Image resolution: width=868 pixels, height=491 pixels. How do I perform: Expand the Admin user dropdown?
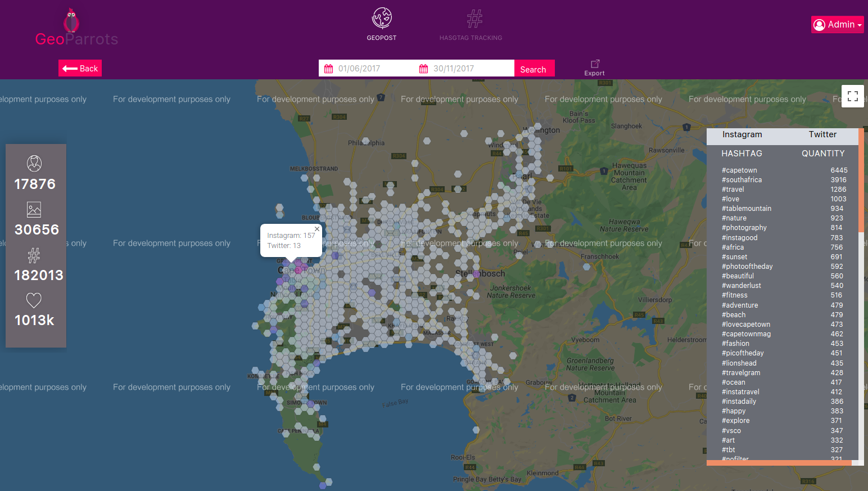[837, 25]
